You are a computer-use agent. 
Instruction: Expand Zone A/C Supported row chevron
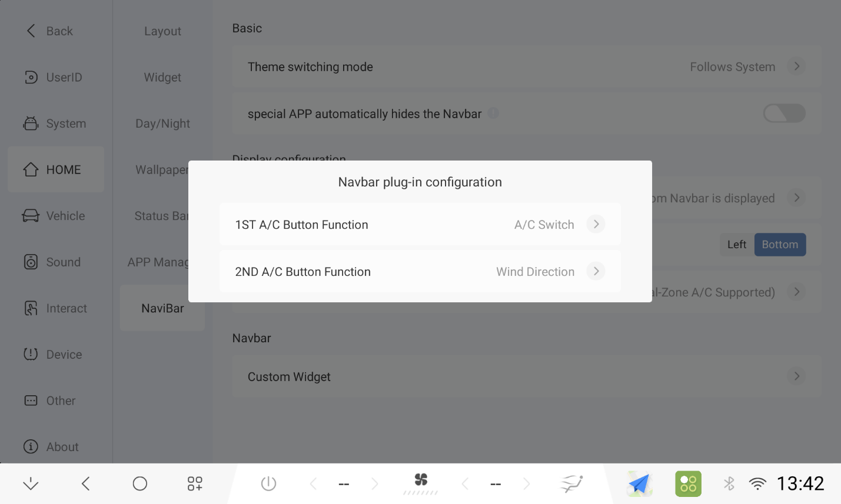tap(797, 292)
